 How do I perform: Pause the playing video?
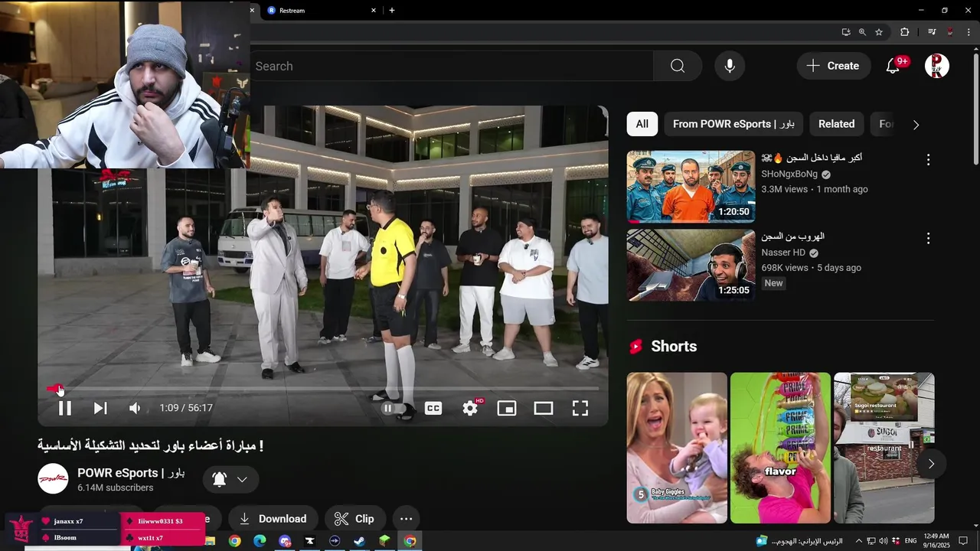pos(65,408)
